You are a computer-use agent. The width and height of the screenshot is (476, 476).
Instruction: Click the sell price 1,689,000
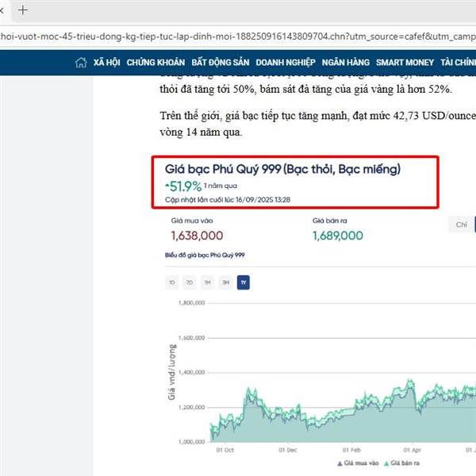[338, 236]
